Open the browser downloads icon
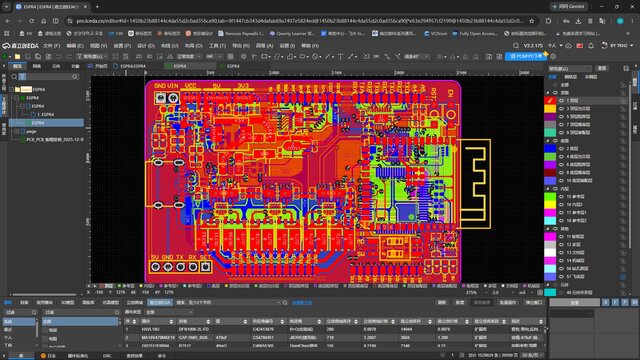This screenshot has width=640, height=360. click(578, 21)
